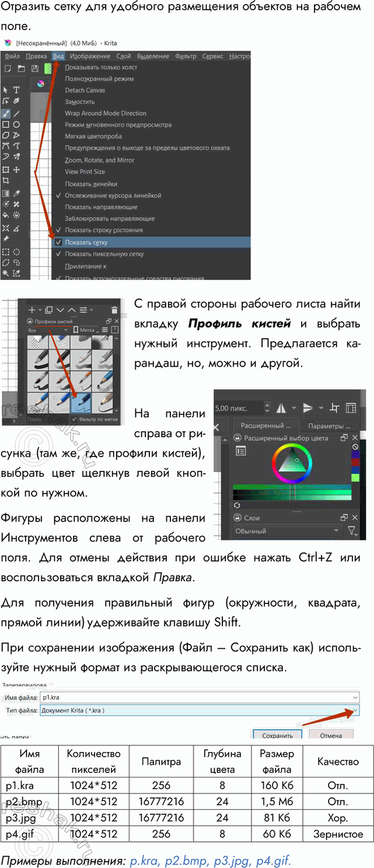
Task: Open the 'Файл' menu
Action: tap(12, 56)
